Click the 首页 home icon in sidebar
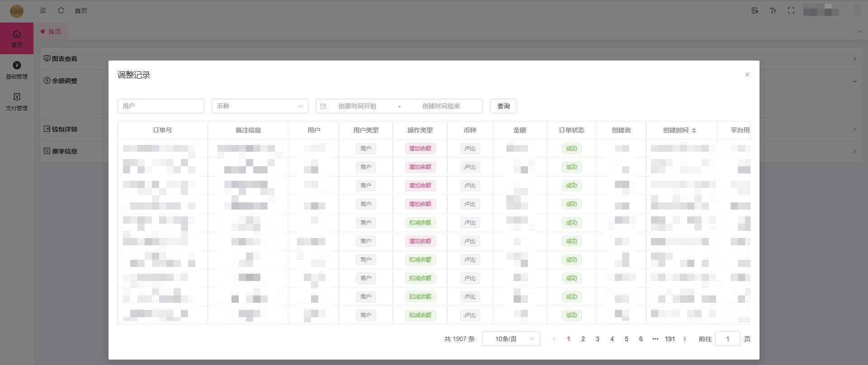868x365 pixels. click(x=17, y=38)
